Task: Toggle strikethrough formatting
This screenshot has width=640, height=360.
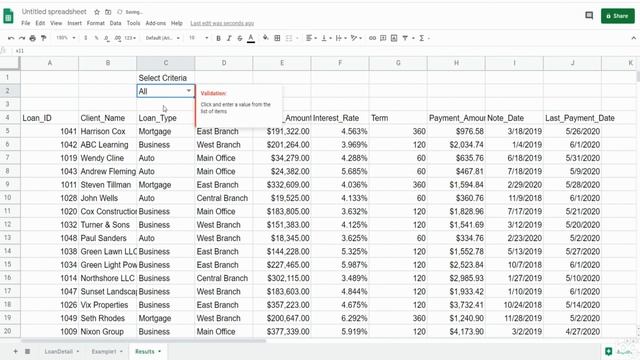Action: tap(240, 38)
